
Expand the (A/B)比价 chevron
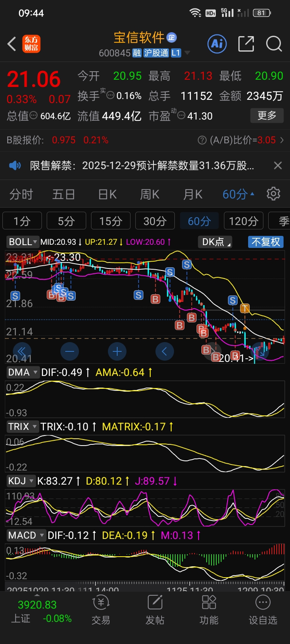click(282, 140)
